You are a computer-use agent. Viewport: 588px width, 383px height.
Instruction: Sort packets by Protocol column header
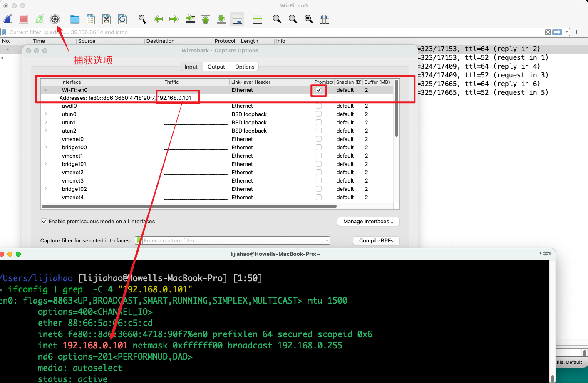click(x=225, y=41)
